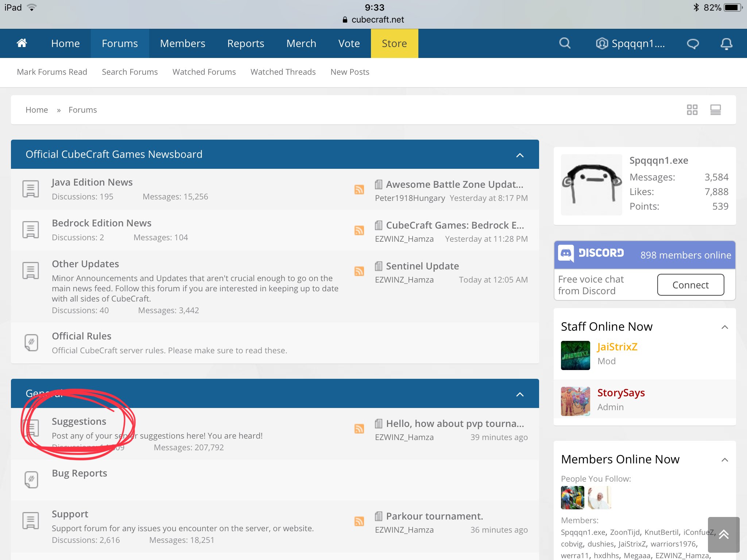This screenshot has height=560, width=747.
Task: Click Mark Forums Read
Action: (52, 72)
